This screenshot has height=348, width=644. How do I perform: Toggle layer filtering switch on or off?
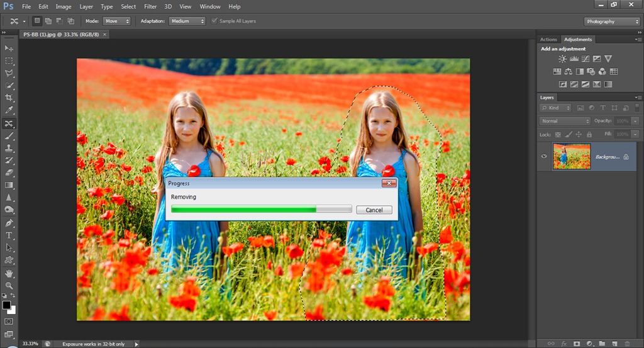[637, 107]
